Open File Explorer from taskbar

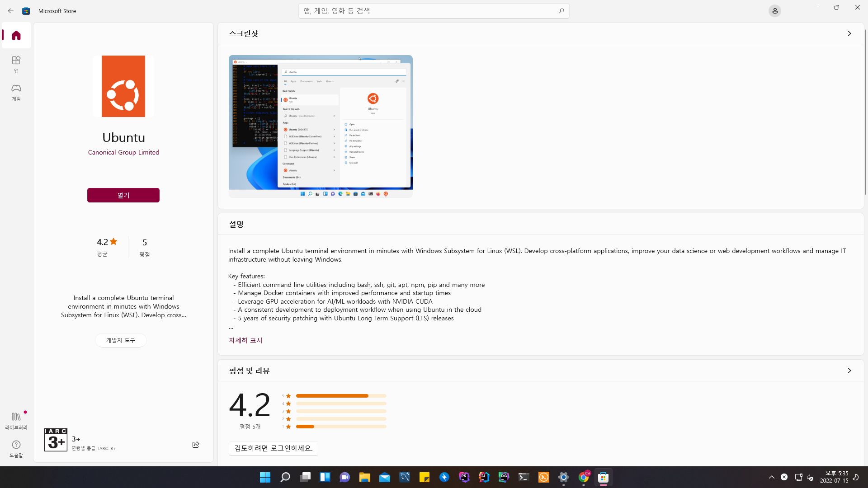[x=364, y=477]
